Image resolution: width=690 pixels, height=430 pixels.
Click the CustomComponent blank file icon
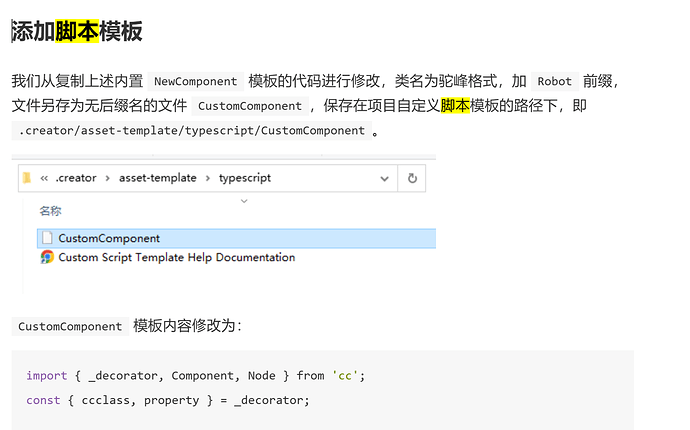point(46,238)
